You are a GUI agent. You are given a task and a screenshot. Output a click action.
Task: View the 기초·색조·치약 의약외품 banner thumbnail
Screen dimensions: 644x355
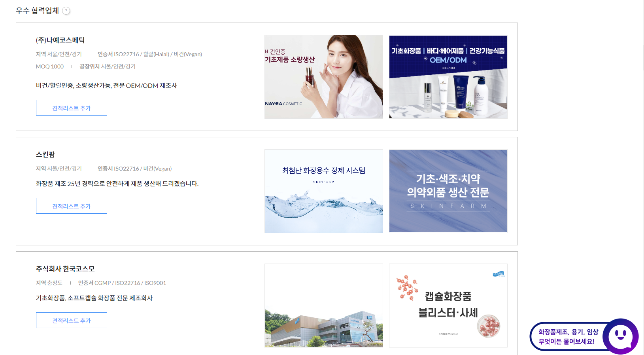448,191
